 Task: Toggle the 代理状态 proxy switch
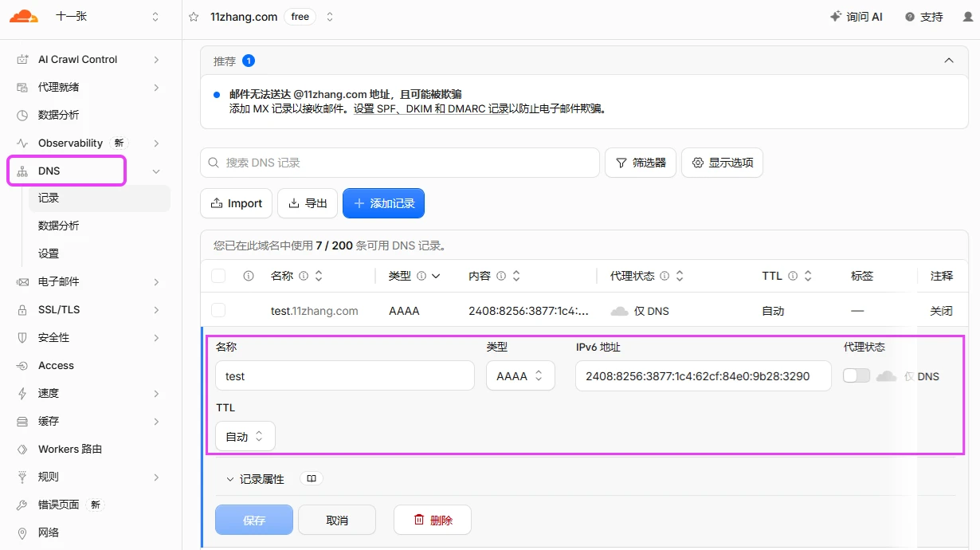pyautogui.click(x=857, y=375)
